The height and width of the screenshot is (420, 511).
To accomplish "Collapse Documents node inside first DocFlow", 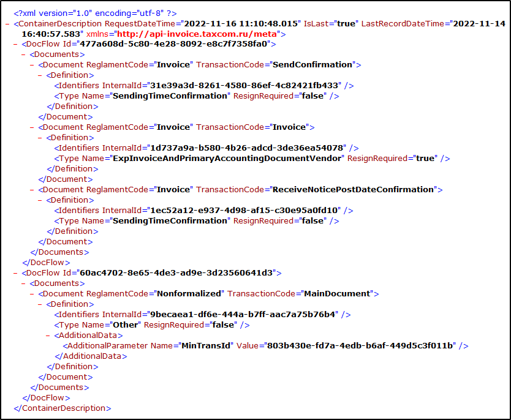I will click(23, 54).
